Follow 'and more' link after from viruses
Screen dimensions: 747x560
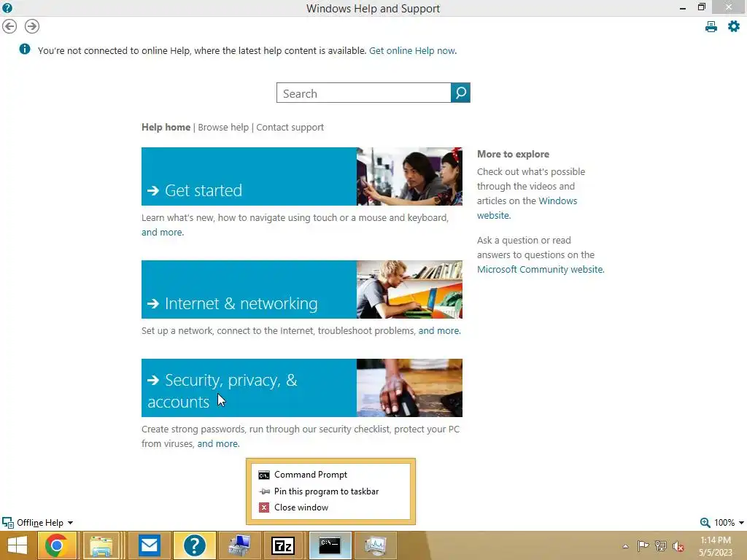(217, 443)
